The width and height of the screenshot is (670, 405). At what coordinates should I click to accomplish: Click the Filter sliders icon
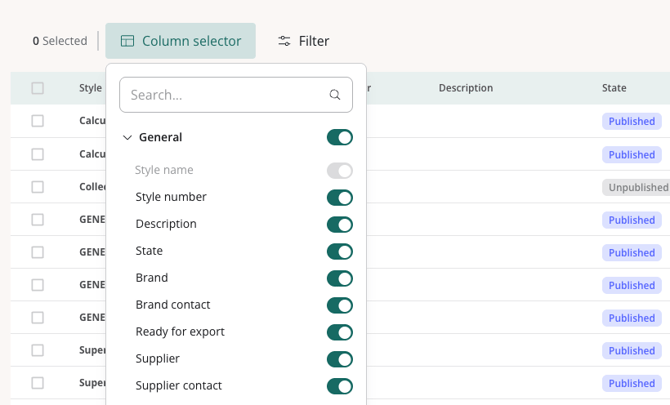click(285, 41)
